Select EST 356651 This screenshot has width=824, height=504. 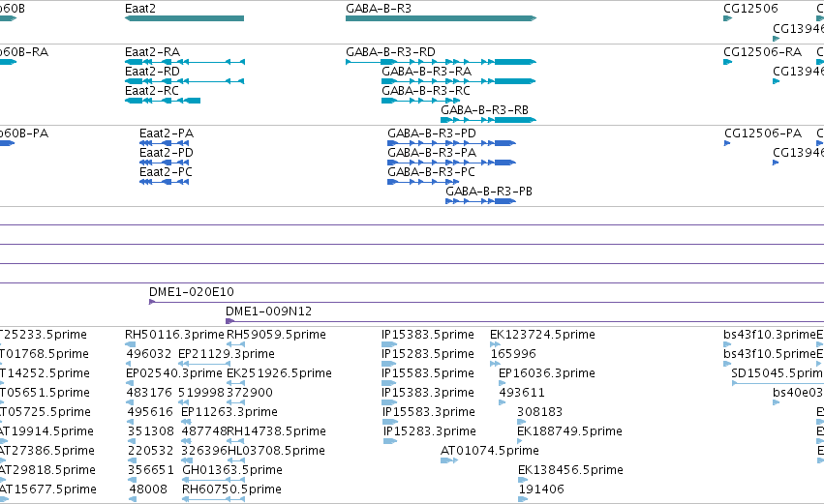pyautogui.click(x=151, y=470)
